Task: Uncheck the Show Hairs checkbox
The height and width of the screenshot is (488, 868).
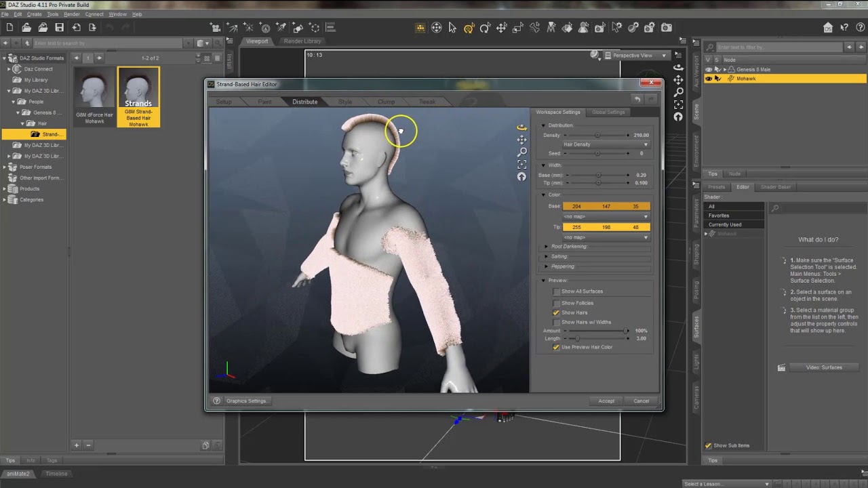Action: point(556,312)
